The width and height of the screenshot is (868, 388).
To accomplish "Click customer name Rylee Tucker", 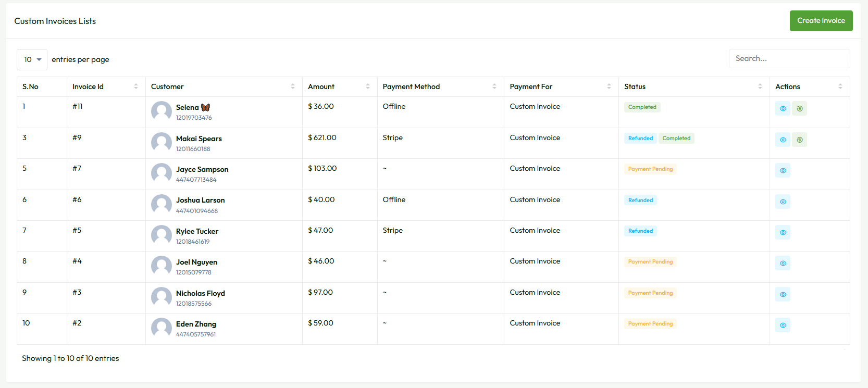I will [x=197, y=231].
